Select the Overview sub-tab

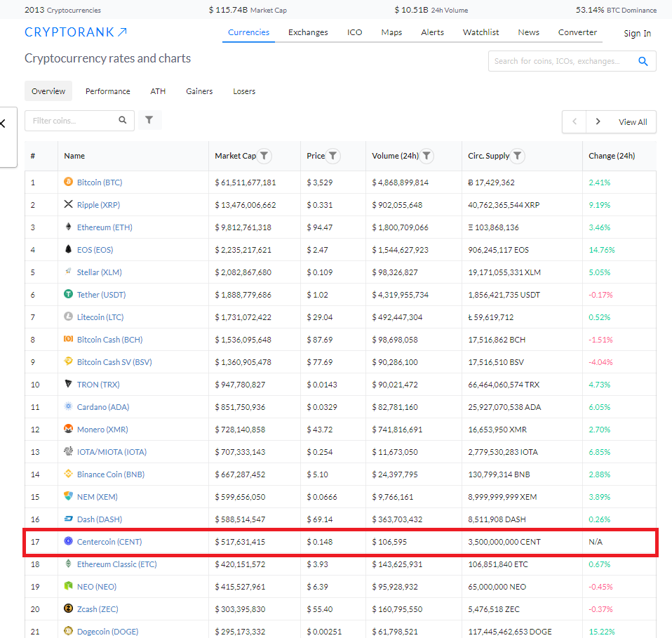(48, 91)
